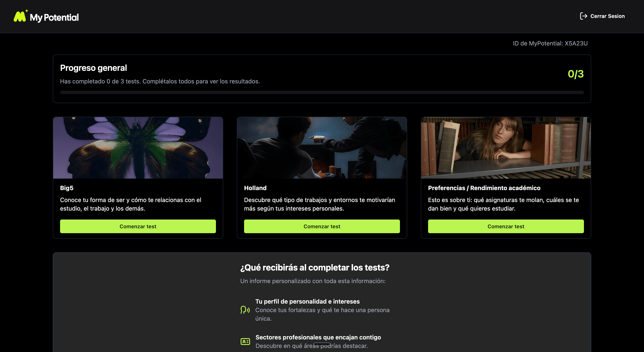Click the ID card sectors icon
The height and width of the screenshot is (352, 644).
(245, 342)
